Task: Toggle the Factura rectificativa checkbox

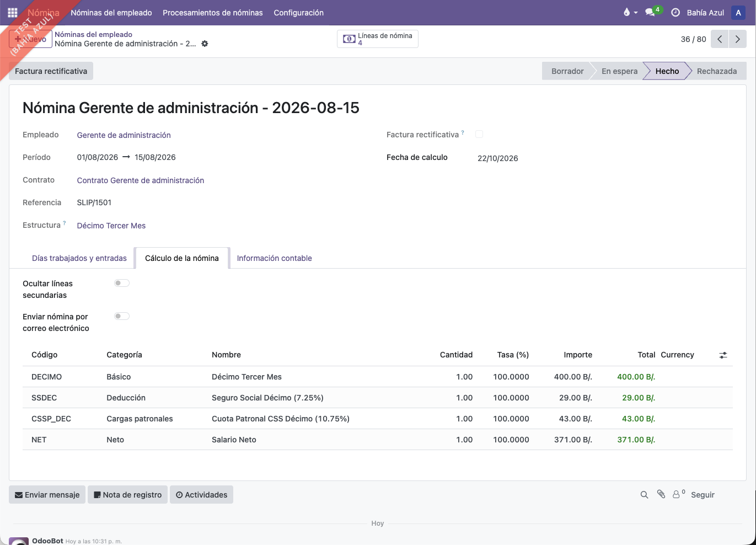Action: pos(479,134)
